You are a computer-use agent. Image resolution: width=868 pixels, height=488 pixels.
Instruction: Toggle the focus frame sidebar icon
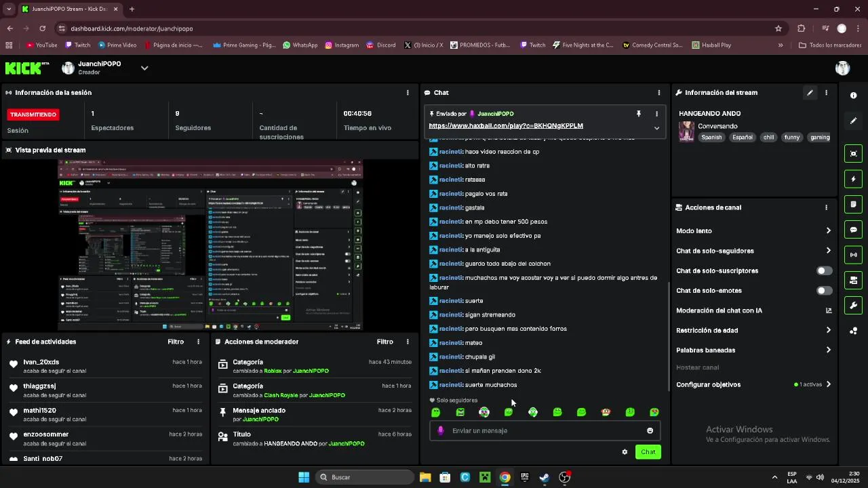(x=853, y=154)
